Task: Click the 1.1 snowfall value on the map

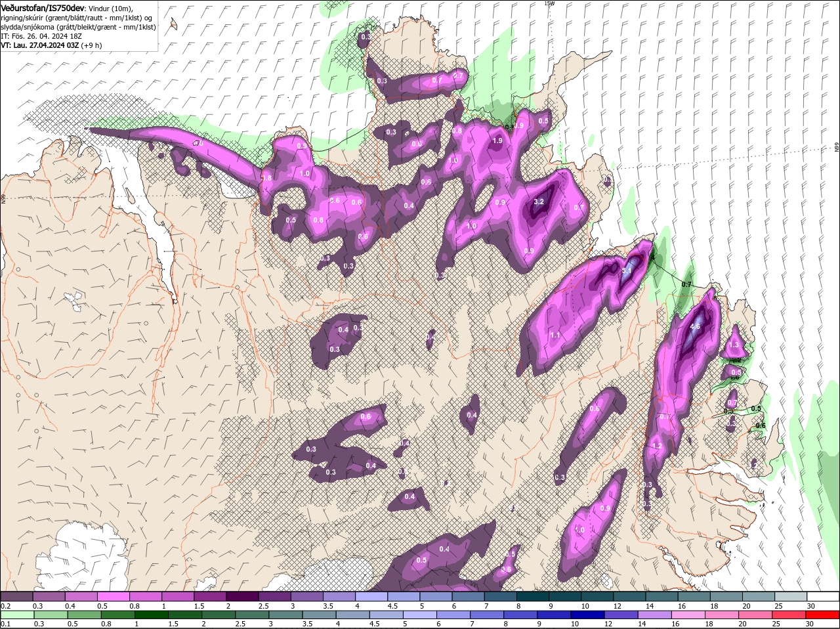Action: click(555, 336)
